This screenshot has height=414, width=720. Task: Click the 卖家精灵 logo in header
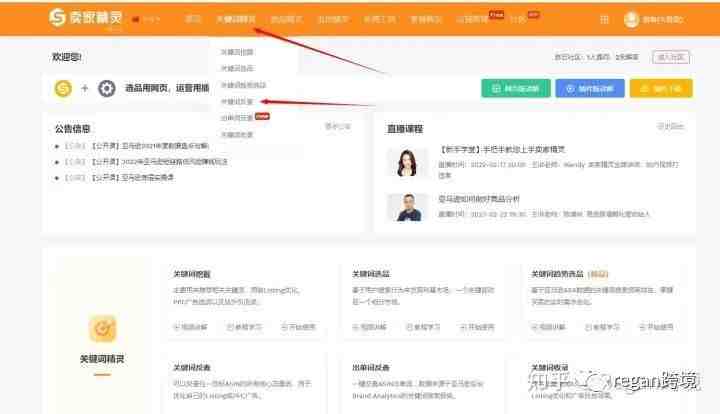pyautogui.click(x=86, y=17)
